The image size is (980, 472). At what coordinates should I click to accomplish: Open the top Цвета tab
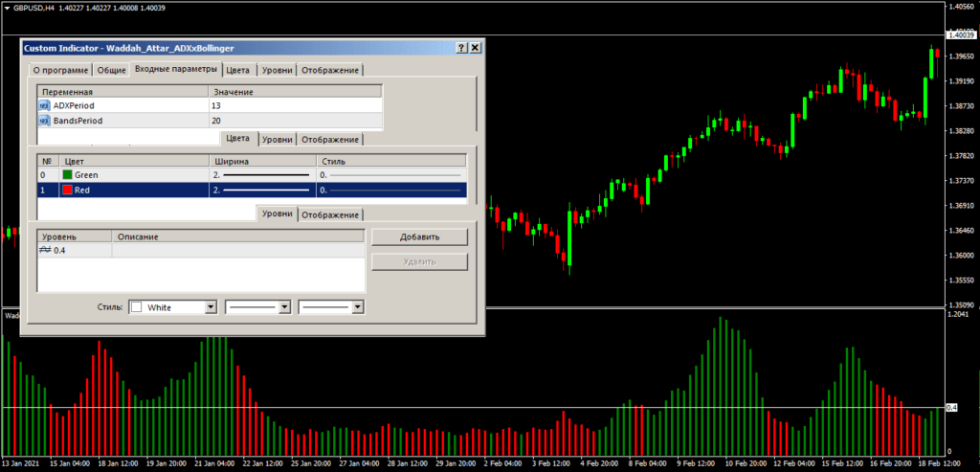click(238, 70)
